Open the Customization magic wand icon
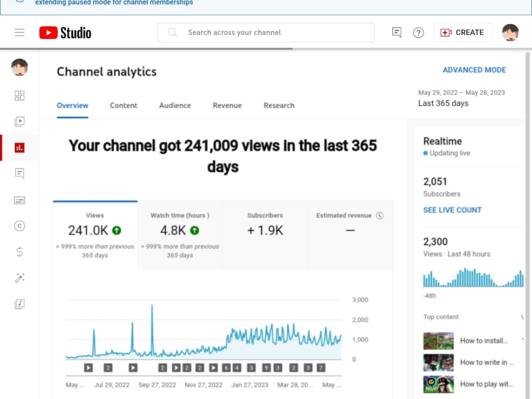 (x=20, y=278)
